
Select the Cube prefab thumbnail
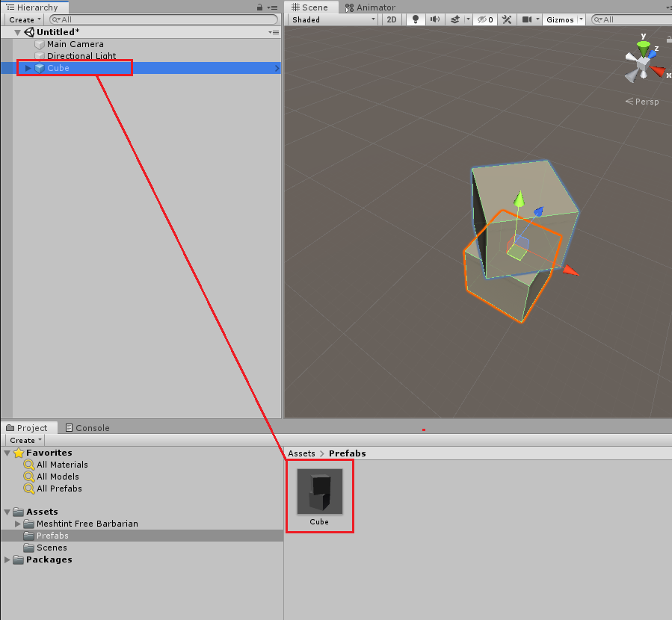320,492
